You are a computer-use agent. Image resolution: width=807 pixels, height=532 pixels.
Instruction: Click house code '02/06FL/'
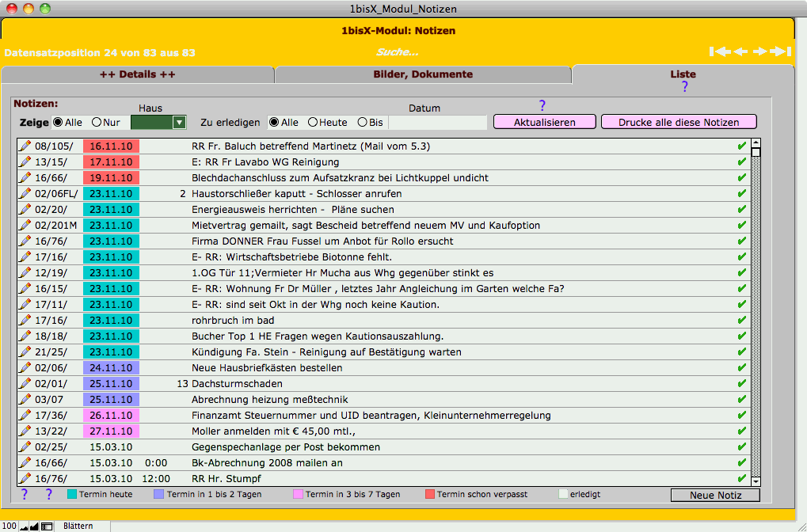click(x=56, y=194)
